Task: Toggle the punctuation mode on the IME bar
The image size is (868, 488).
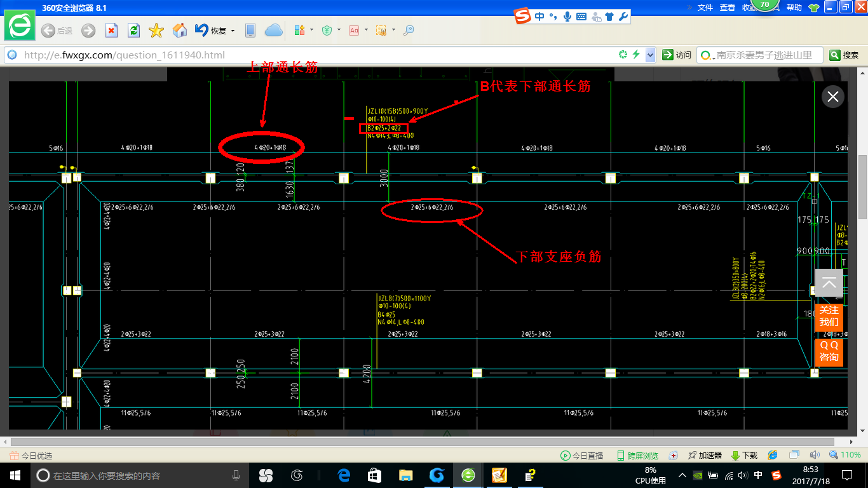Action: pyautogui.click(x=553, y=17)
